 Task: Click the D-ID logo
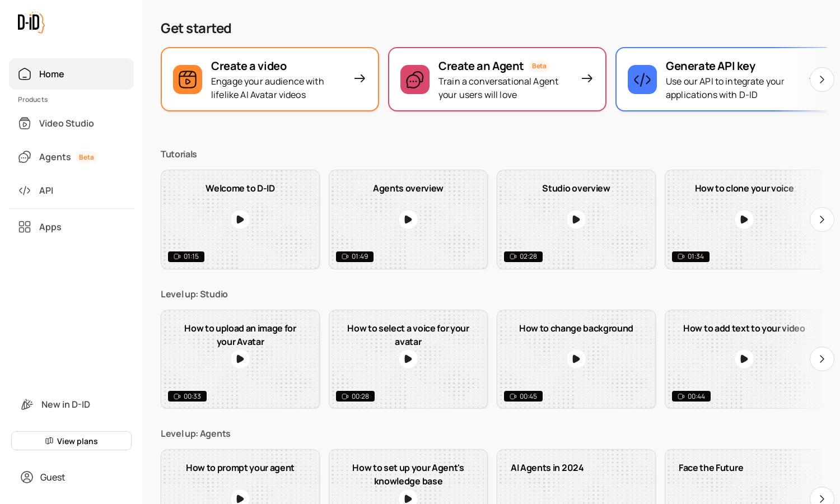(x=31, y=22)
